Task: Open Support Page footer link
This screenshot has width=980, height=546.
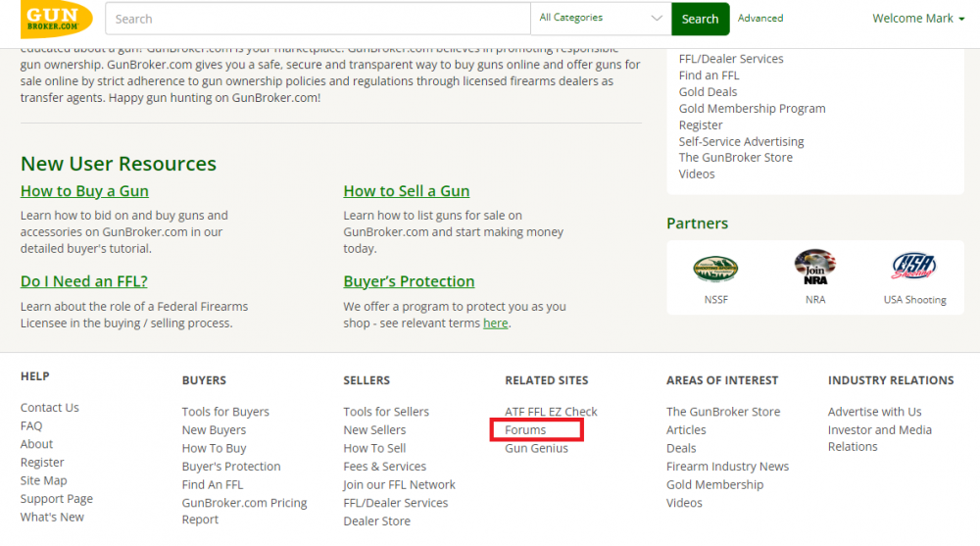Action: [x=56, y=499]
